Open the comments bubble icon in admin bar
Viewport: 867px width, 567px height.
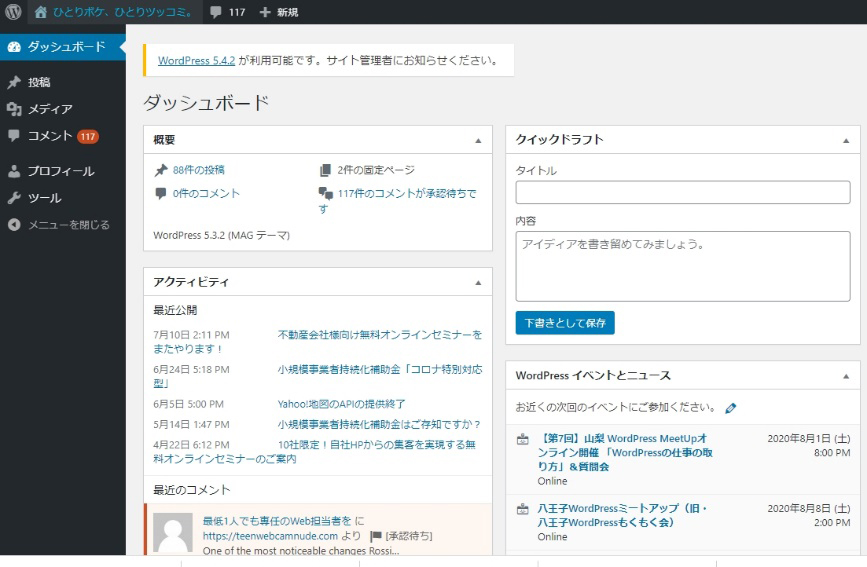216,12
